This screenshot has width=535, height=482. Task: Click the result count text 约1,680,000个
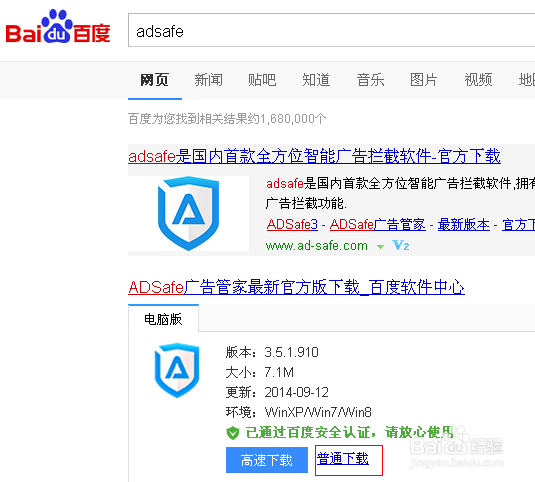point(287,119)
